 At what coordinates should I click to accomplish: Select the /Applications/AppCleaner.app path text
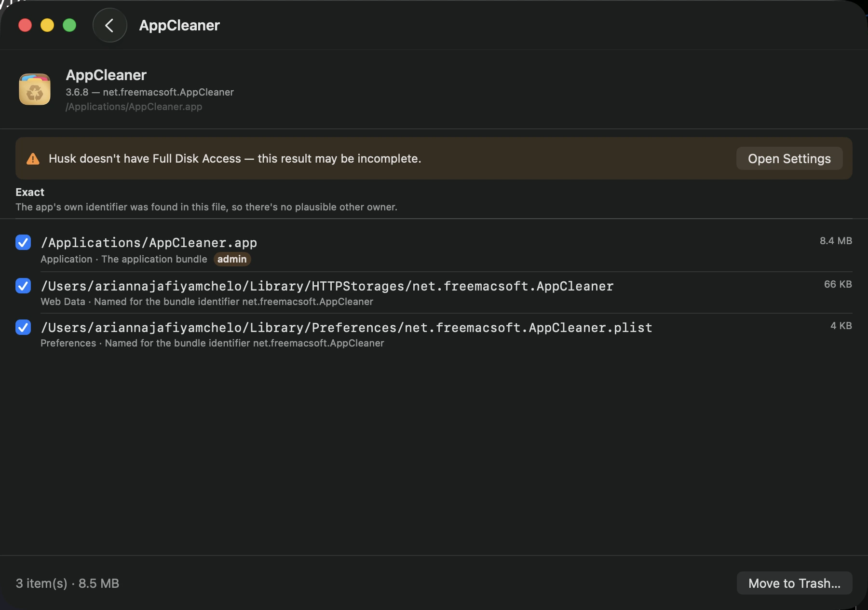[x=149, y=243]
